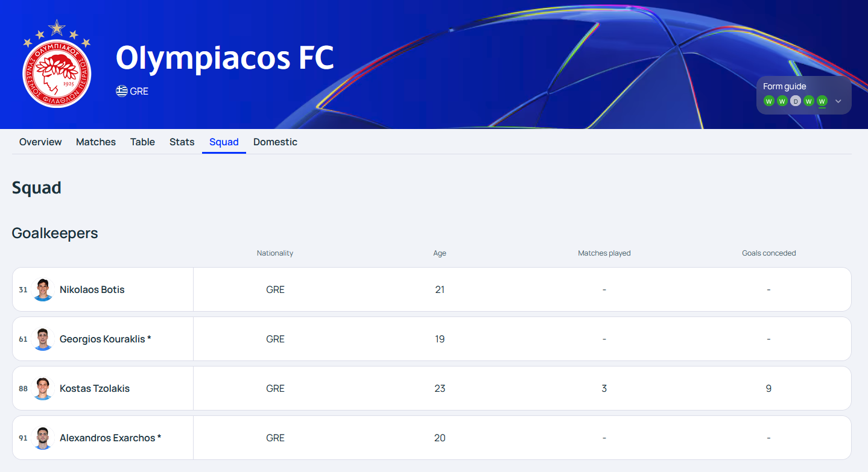
Task: Open the Overview tab
Action: pos(40,142)
